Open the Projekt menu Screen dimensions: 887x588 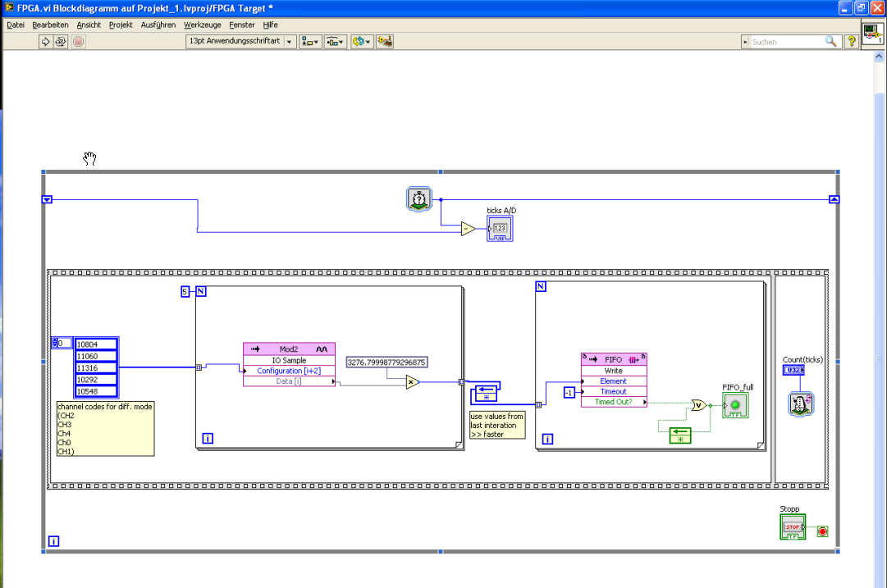(121, 25)
